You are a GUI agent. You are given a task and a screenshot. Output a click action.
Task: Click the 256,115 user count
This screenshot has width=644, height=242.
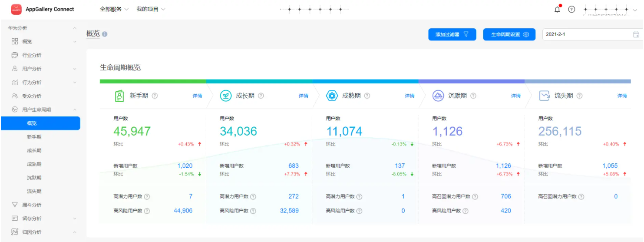(560, 131)
